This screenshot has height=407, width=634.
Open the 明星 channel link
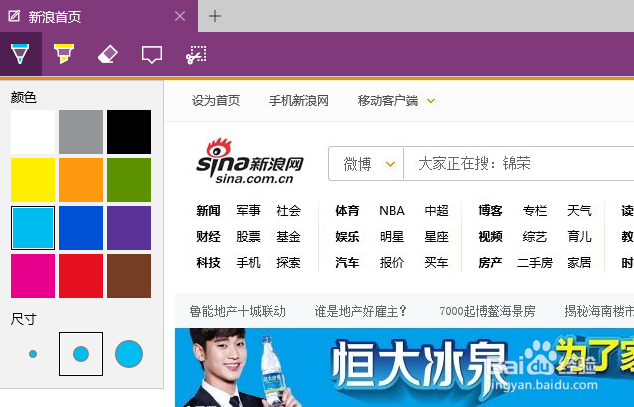coord(392,236)
